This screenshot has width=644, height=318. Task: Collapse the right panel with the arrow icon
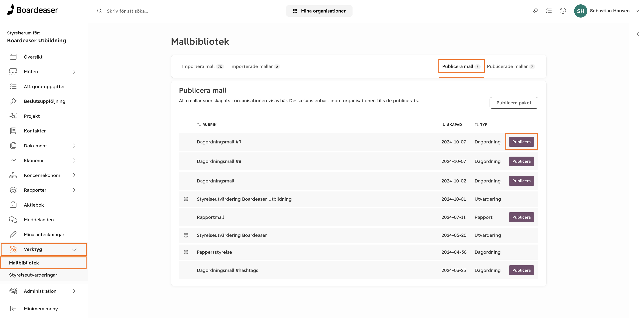click(638, 34)
